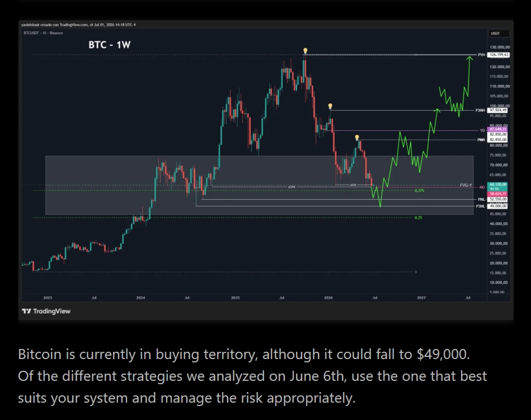Click the pink 58.624,71 price tag
This screenshot has width=531, height=420.
tap(497, 194)
